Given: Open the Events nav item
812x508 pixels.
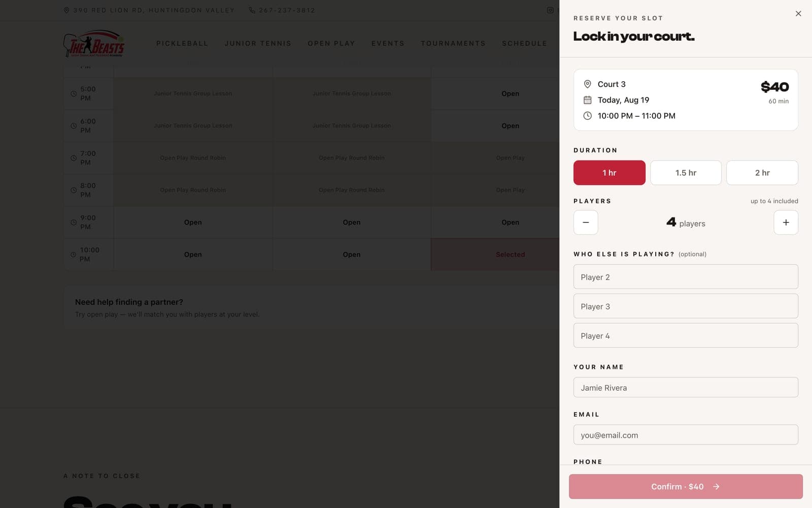Looking at the screenshot, I should click(388, 43).
